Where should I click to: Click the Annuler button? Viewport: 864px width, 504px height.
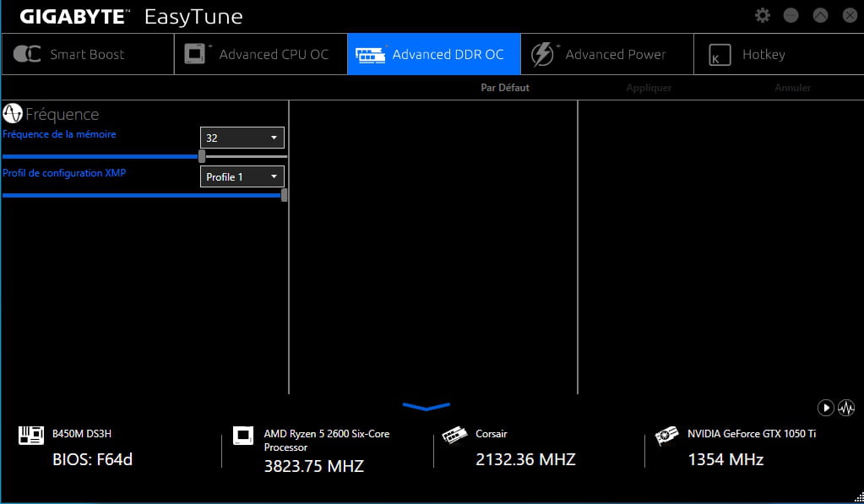point(792,88)
